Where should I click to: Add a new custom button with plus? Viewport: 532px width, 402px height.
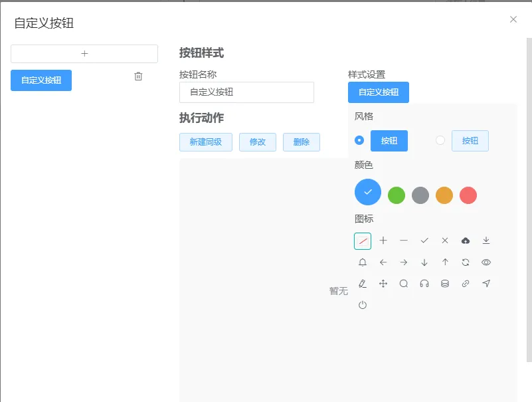[x=84, y=54]
